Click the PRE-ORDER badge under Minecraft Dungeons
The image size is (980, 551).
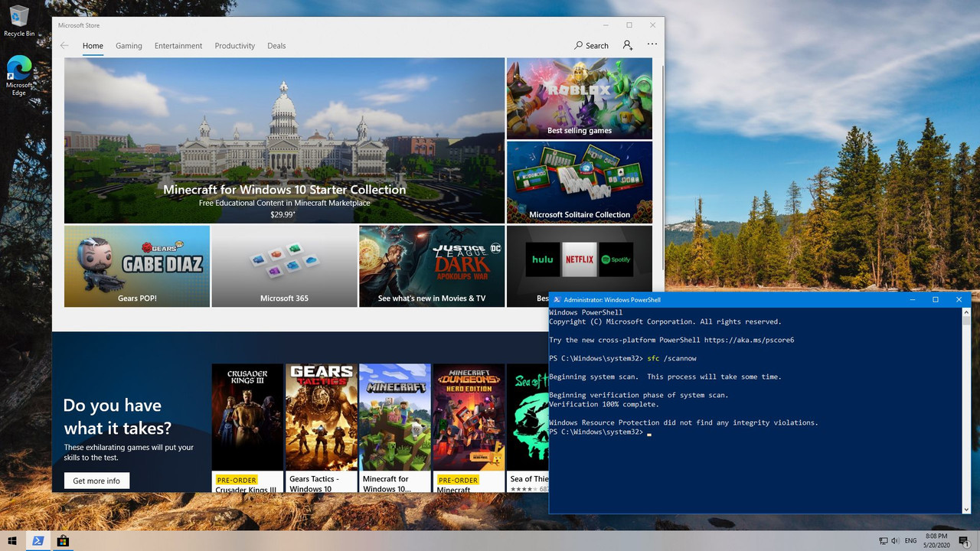(x=457, y=480)
